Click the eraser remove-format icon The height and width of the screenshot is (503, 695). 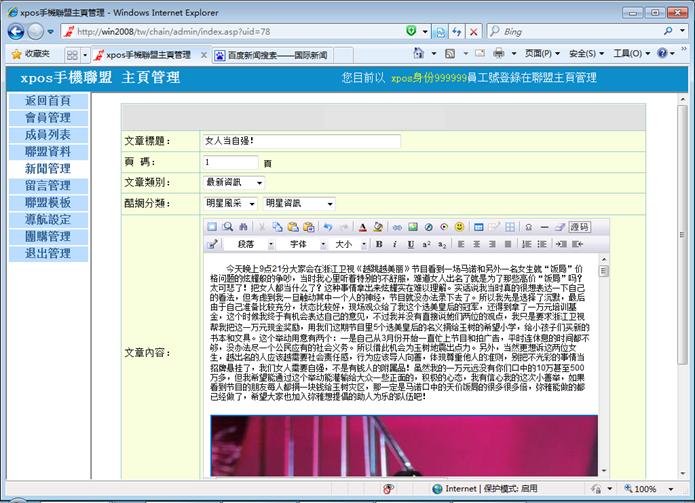559,227
